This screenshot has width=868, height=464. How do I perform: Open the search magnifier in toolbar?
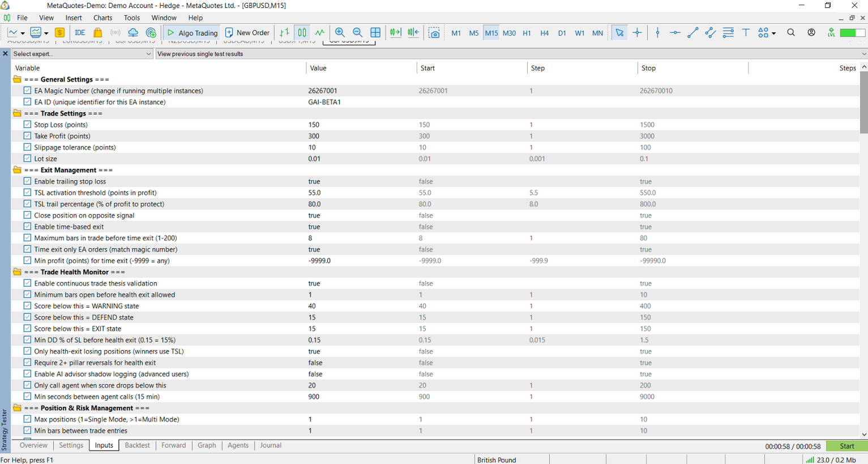point(791,33)
